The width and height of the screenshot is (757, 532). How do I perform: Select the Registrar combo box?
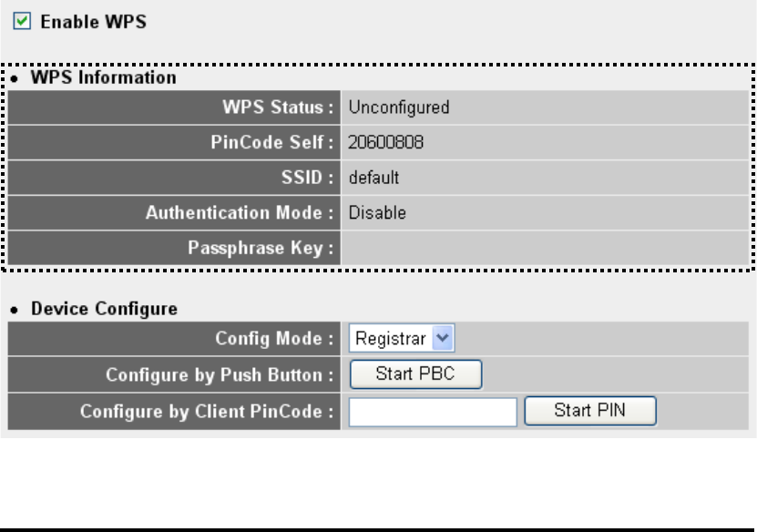click(x=401, y=338)
